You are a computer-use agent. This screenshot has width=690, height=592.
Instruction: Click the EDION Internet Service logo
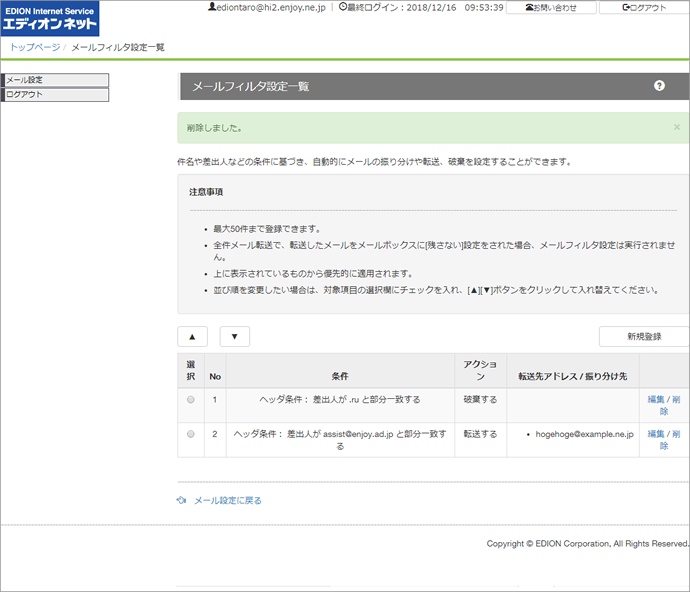(x=50, y=18)
